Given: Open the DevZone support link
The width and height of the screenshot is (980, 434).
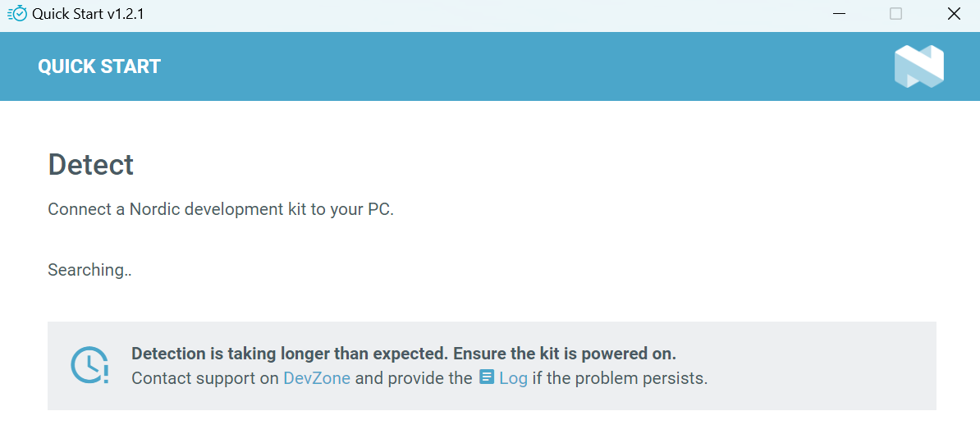Looking at the screenshot, I should point(317,378).
